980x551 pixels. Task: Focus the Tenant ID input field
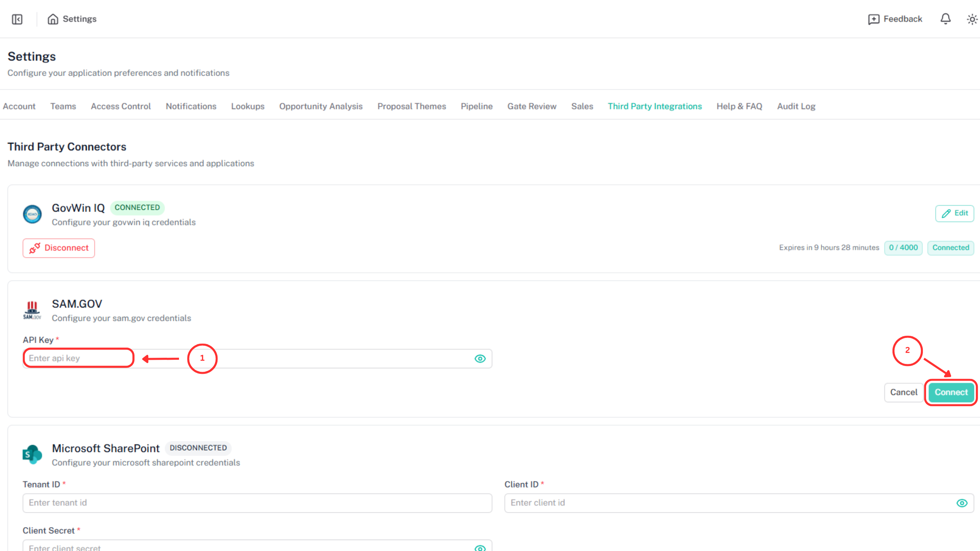(257, 503)
